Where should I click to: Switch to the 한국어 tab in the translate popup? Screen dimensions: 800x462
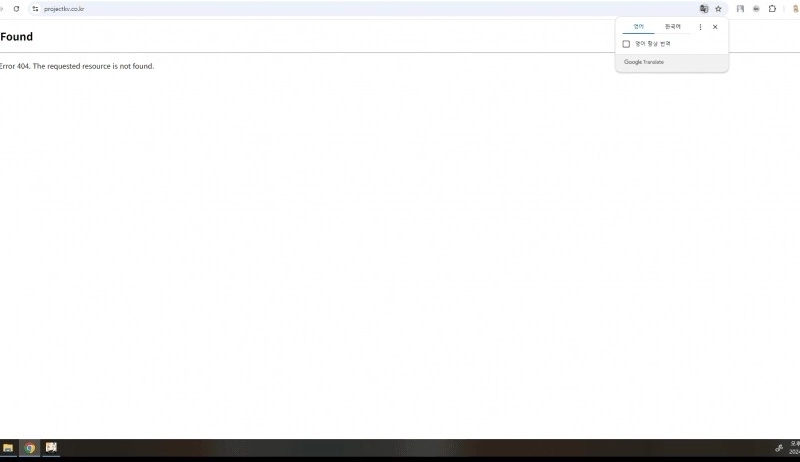point(672,27)
